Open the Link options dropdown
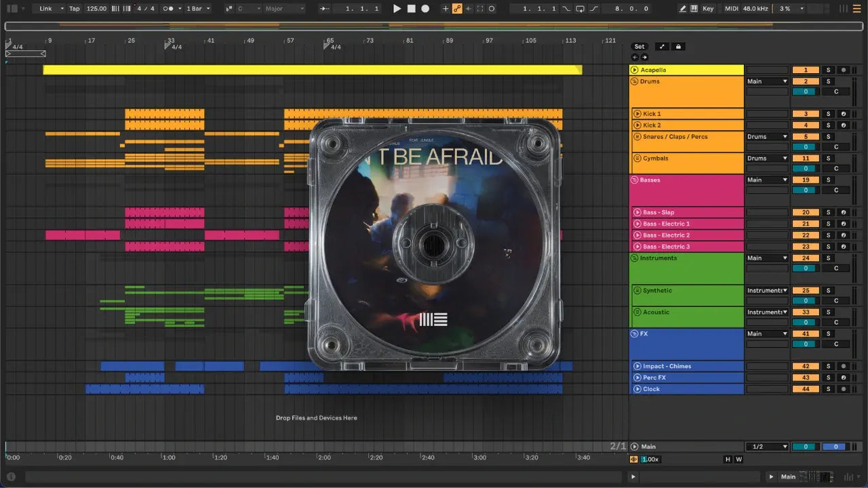Viewport: 868px width, 488px height. click(x=52, y=9)
